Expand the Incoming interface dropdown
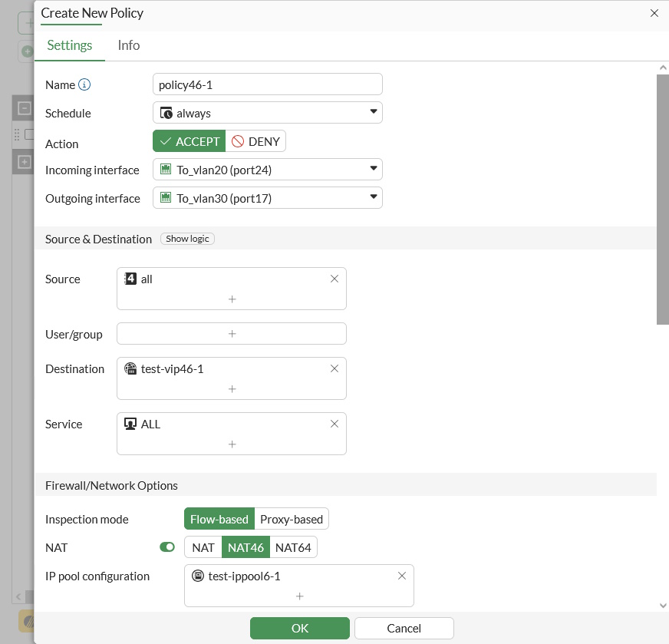Screen dimensions: 669x644 (x=267, y=170)
